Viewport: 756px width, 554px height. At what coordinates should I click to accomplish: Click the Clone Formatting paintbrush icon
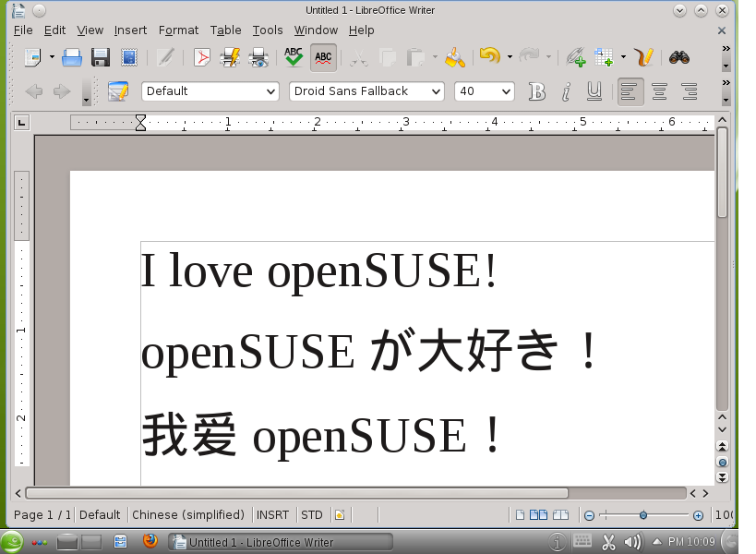pos(454,57)
